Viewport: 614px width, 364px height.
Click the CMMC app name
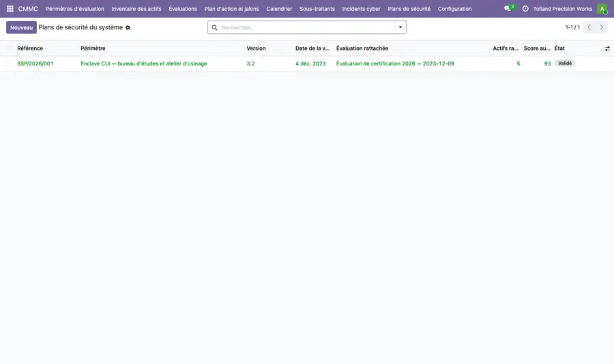[28, 9]
